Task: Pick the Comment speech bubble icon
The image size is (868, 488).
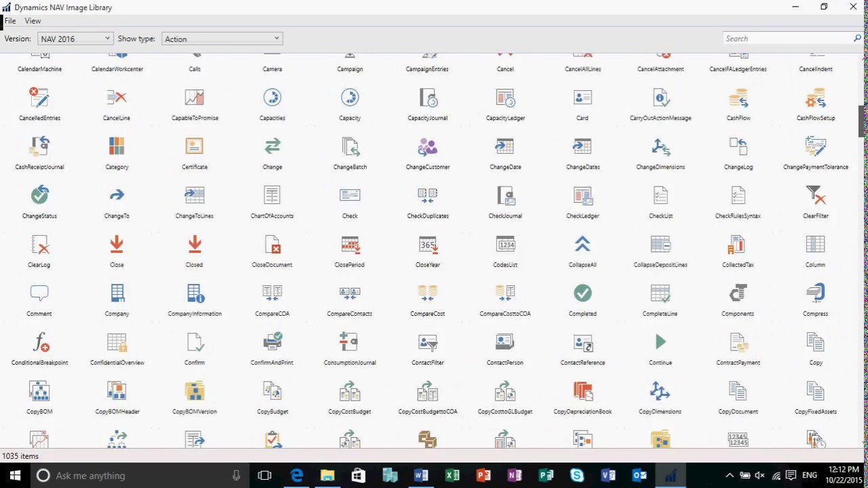Action: click(39, 293)
